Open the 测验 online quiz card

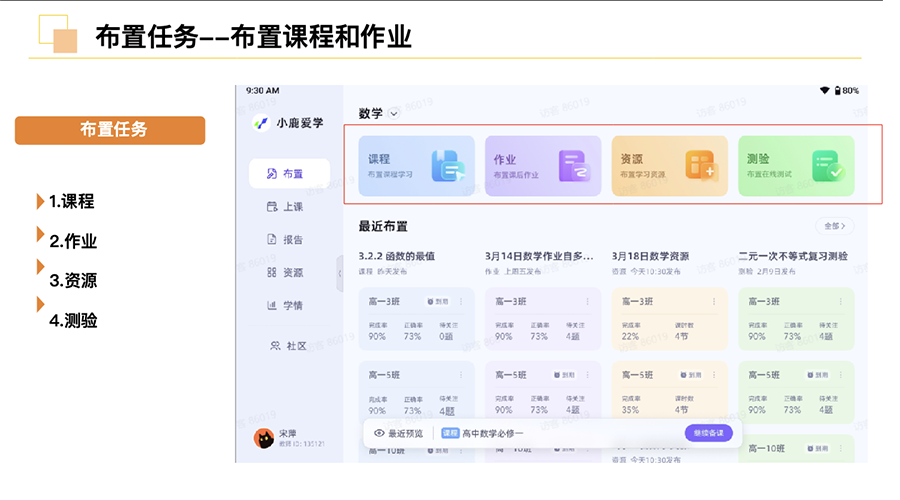pyautogui.click(x=796, y=166)
